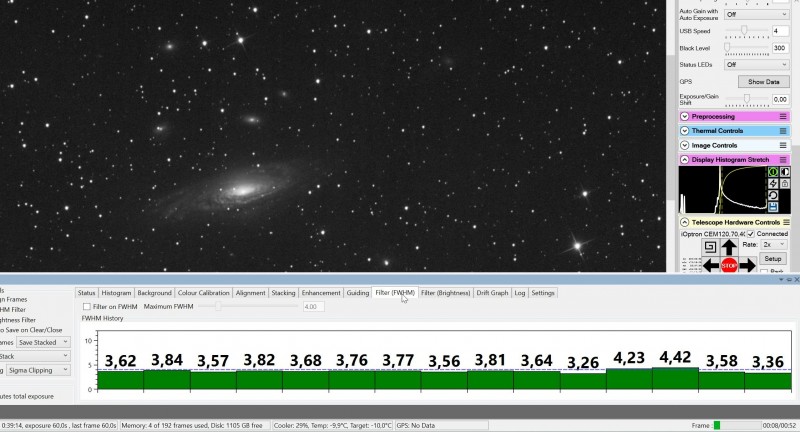Click the green auto-stretch histogram icon
Image resolution: width=800 pixels, height=432 pixels.
tap(773, 172)
